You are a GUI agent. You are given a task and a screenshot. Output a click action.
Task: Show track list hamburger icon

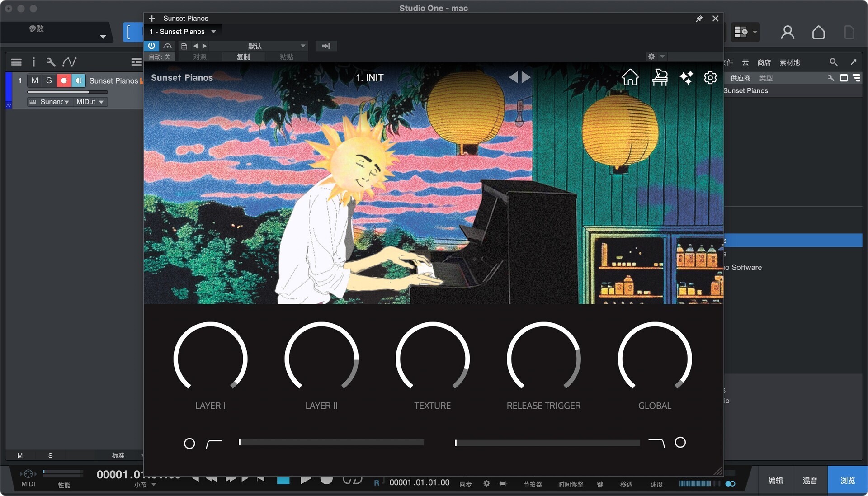[x=16, y=62]
